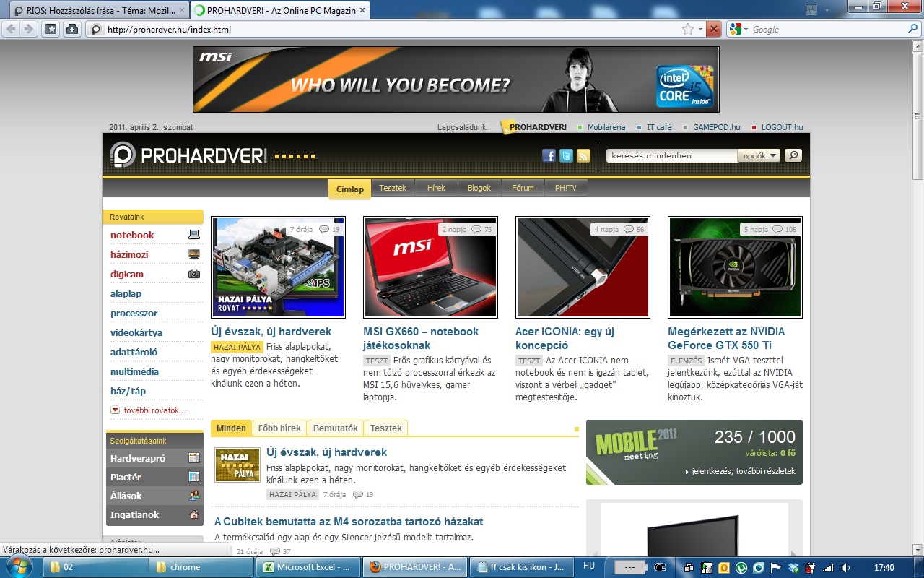Open the MSI 'Who will you become' banner
924x578 pixels.
point(456,79)
